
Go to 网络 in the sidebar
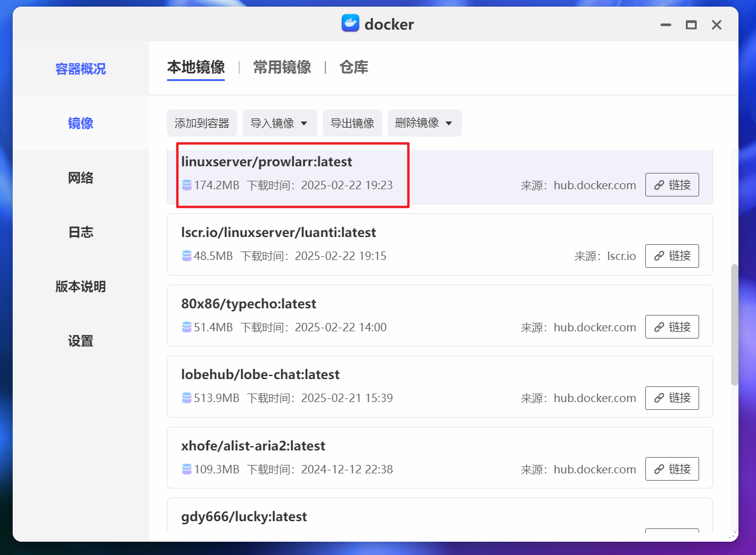[80, 178]
